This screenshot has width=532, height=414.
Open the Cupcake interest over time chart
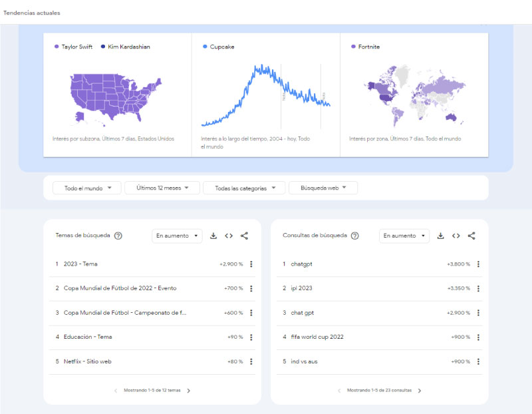265,95
